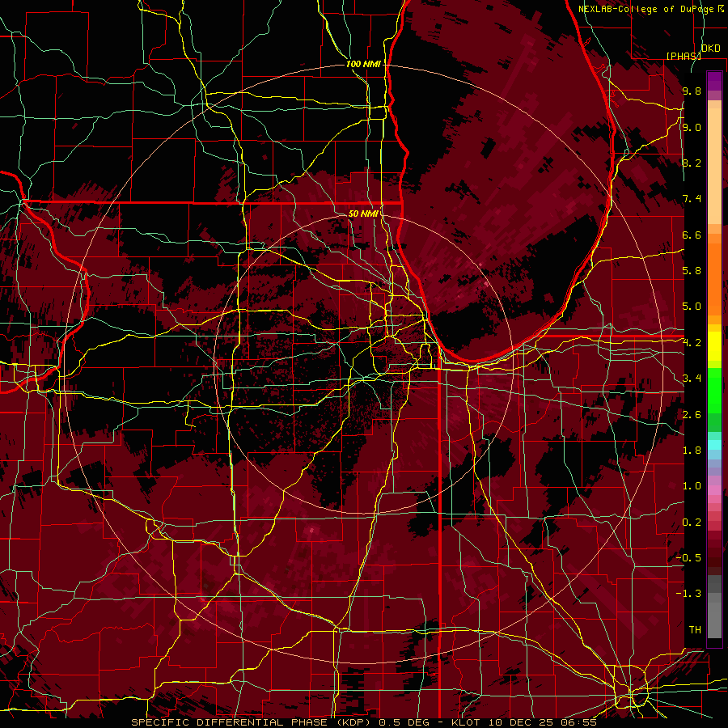
Task: Click the 5.0 scale value label
Action: coord(692,307)
